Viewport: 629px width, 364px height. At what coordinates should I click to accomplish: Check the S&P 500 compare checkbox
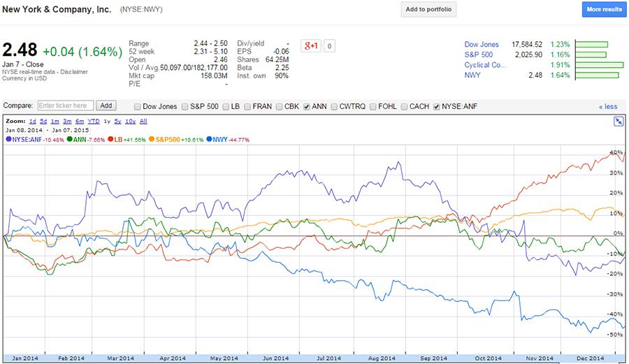tap(185, 107)
